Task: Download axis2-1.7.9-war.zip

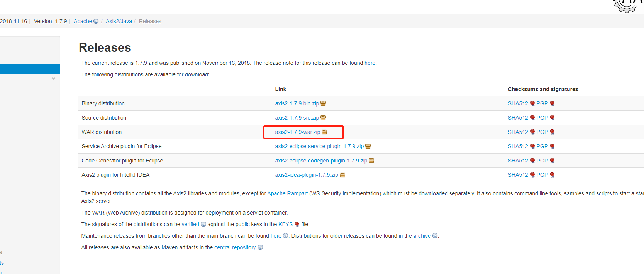Action: pyautogui.click(x=297, y=132)
